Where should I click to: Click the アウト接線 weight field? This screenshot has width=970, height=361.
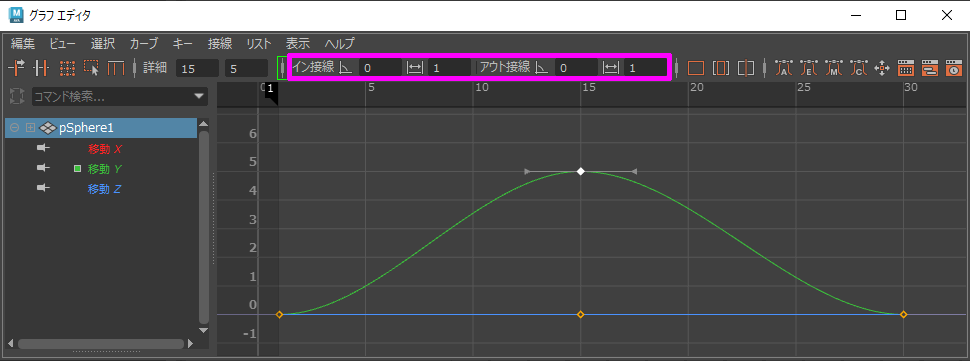pos(645,68)
